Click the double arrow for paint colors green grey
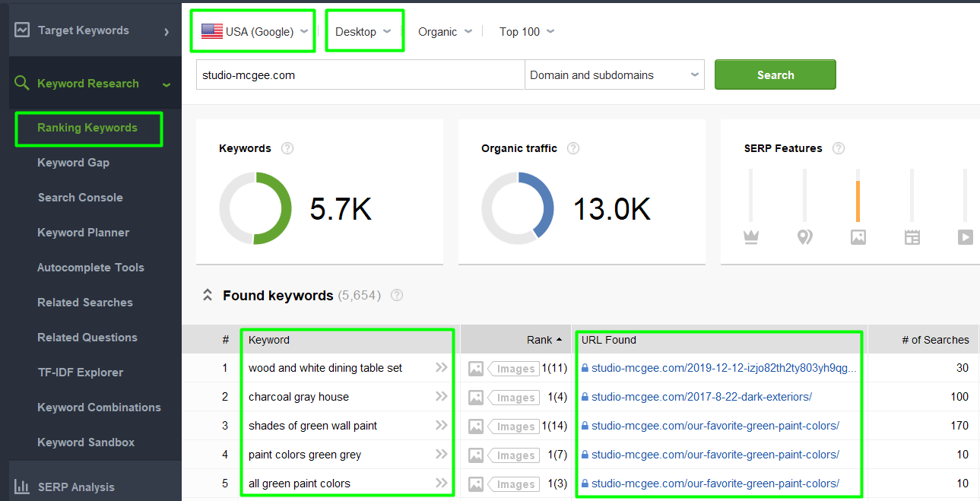The width and height of the screenshot is (980, 501). point(442,455)
